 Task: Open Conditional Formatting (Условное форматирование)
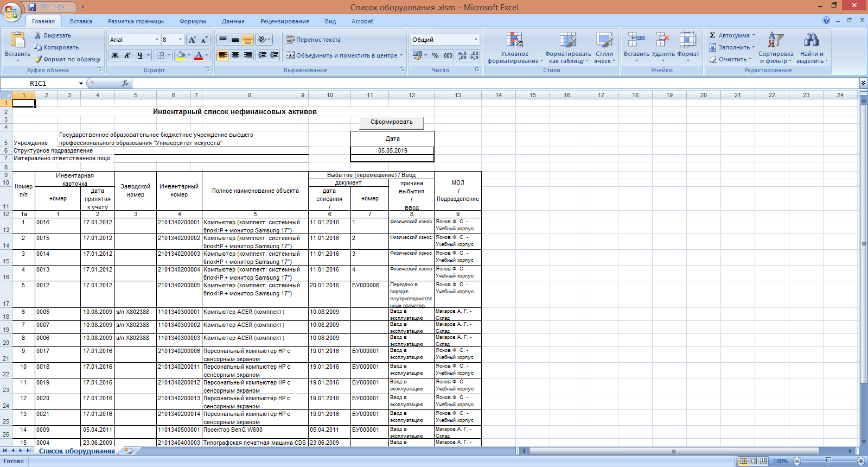coord(515,48)
